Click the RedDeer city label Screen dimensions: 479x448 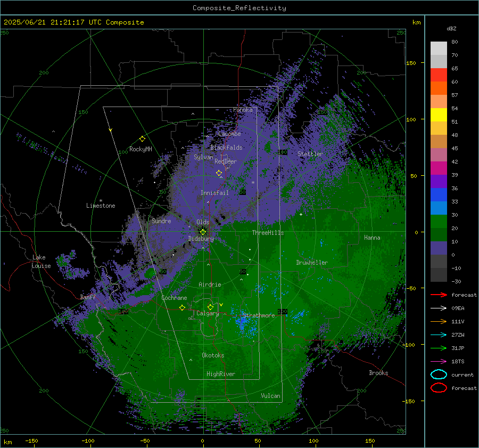(226, 161)
